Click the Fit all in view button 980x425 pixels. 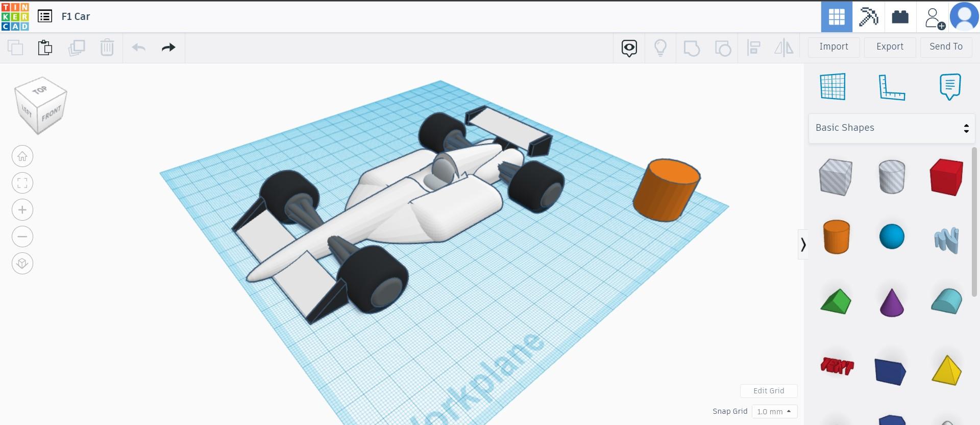(x=22, y=183)
